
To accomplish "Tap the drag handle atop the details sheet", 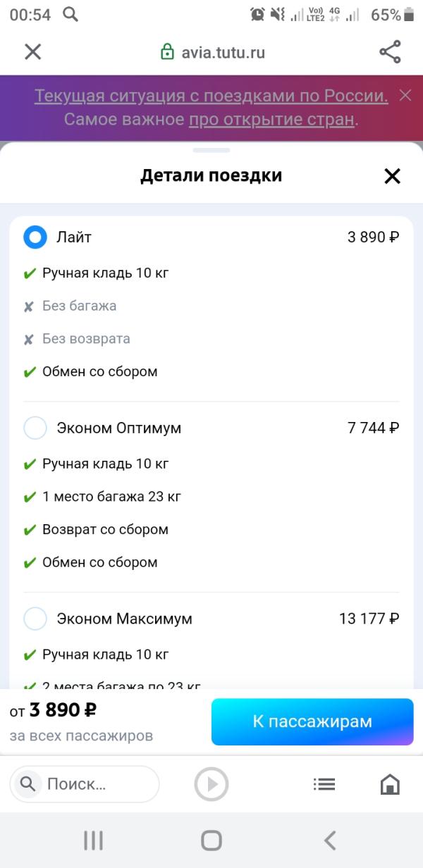I will pyautogui.click(x=211, y=150).
